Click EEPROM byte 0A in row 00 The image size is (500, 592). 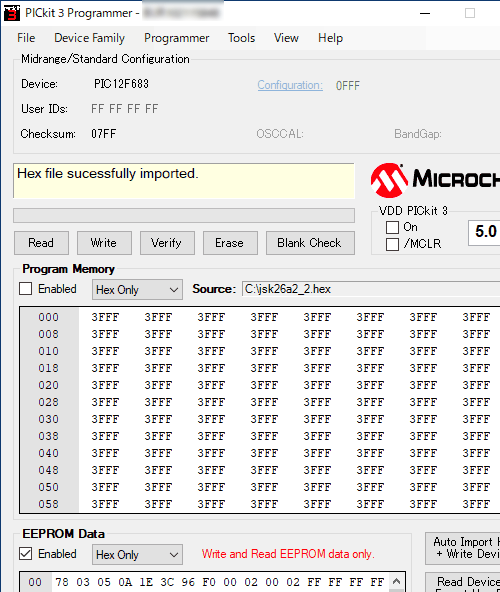click(125, 582)
